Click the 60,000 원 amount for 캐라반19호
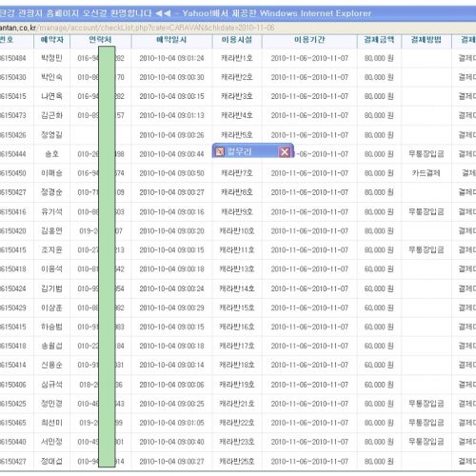 (x=379, y=385)
